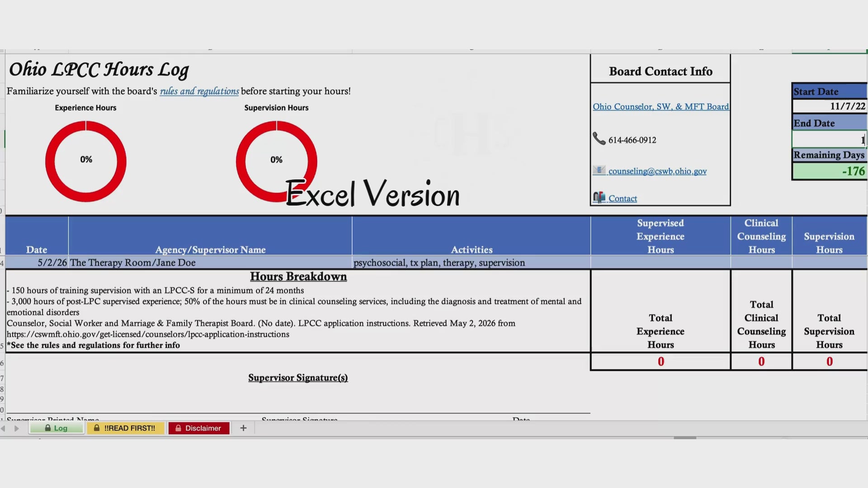The image size is (868, 488).
Task: Select the date cell showing 5/2/26
Action: click(x=37, y=263)
